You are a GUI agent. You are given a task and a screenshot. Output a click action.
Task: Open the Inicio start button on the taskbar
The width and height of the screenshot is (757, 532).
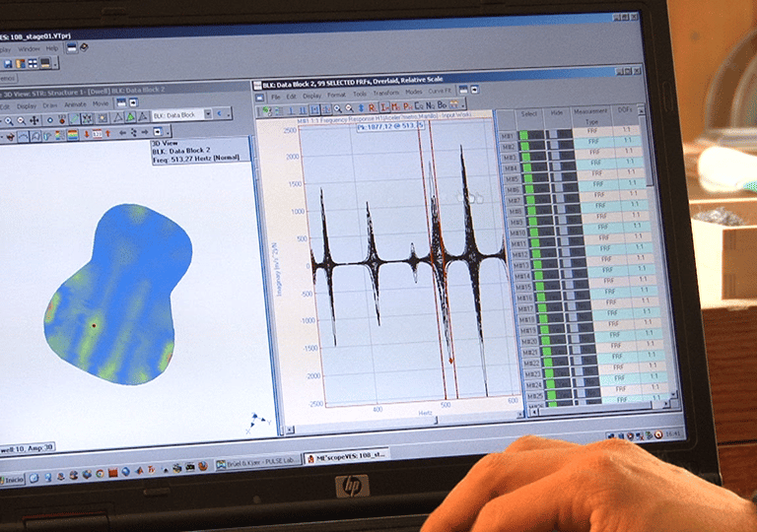tap(13, 480)
